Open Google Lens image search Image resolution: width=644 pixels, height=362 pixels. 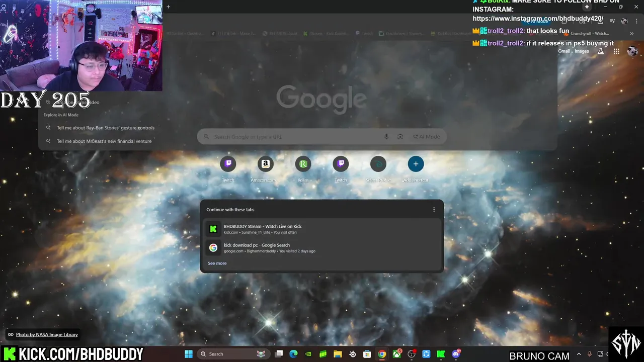click(x=400, y=137)
